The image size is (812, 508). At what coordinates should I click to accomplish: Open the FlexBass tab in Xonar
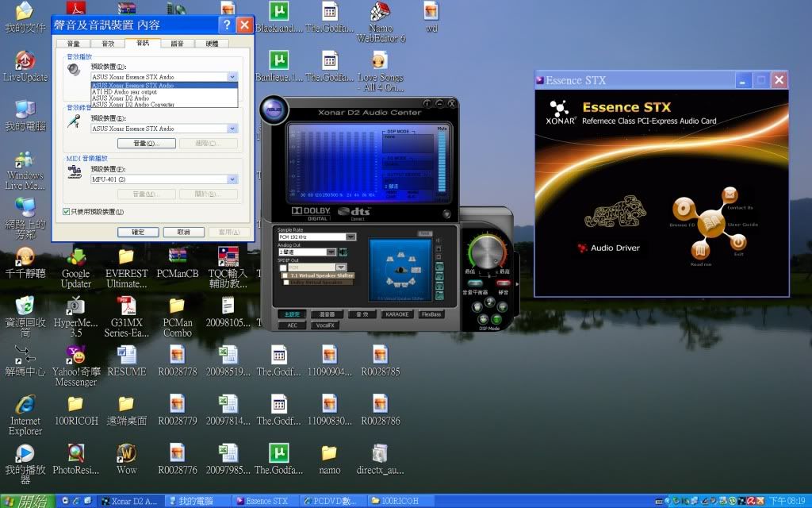click(x=431, y=314)
